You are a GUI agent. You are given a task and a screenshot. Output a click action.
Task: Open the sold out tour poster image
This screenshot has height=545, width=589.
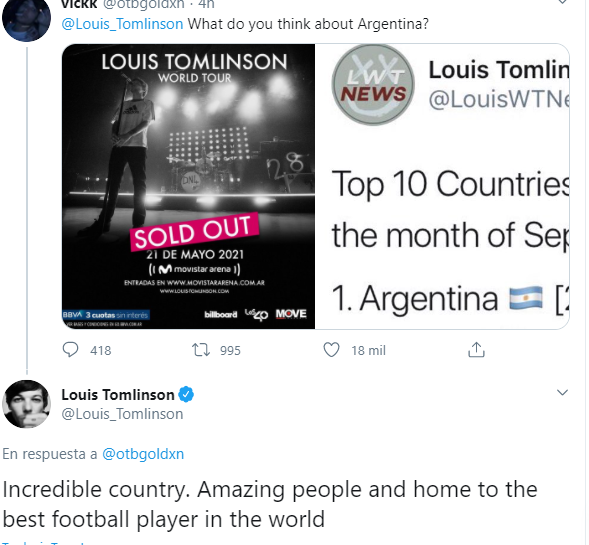click(x=189, y=186)
